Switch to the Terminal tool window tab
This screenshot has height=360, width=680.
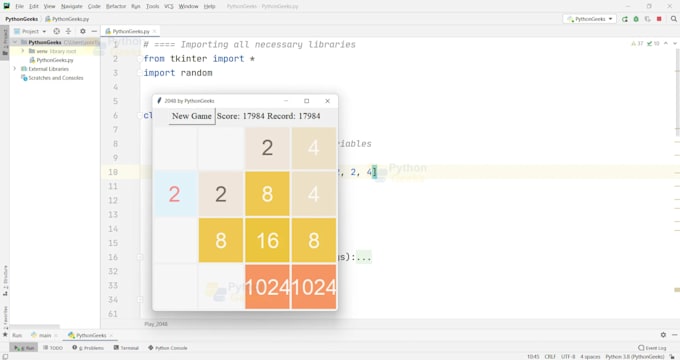coord(126,348)
